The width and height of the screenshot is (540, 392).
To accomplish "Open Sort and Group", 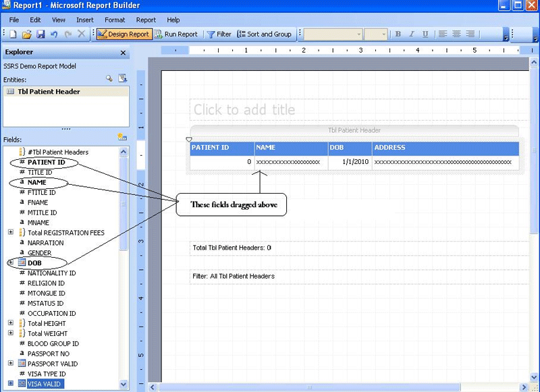I will 265,34.
